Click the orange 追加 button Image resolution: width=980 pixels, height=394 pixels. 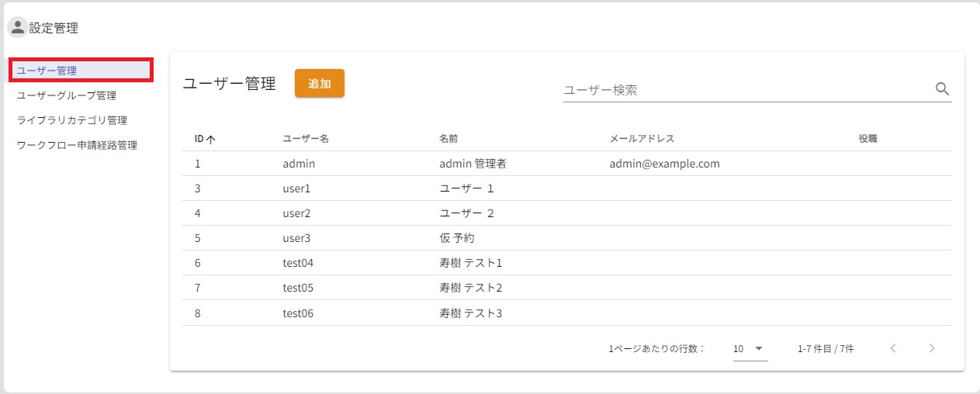(x=319, y=84)
